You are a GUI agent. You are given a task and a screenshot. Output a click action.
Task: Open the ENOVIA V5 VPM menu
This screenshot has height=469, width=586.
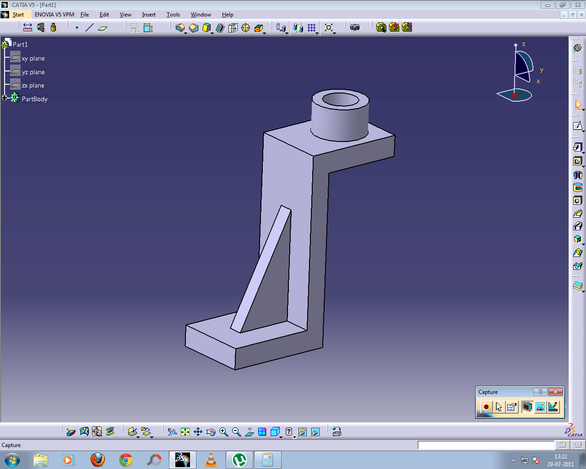pos(54,15)
